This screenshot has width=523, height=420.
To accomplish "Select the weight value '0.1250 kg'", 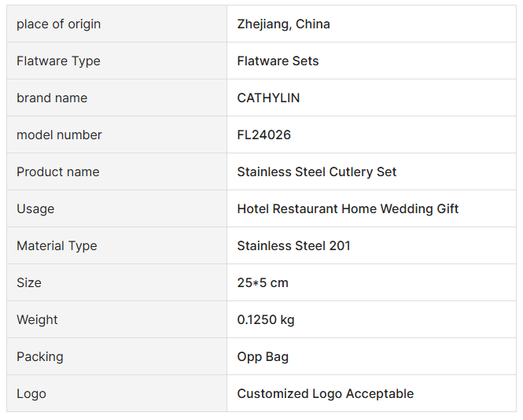I will 266,320.
